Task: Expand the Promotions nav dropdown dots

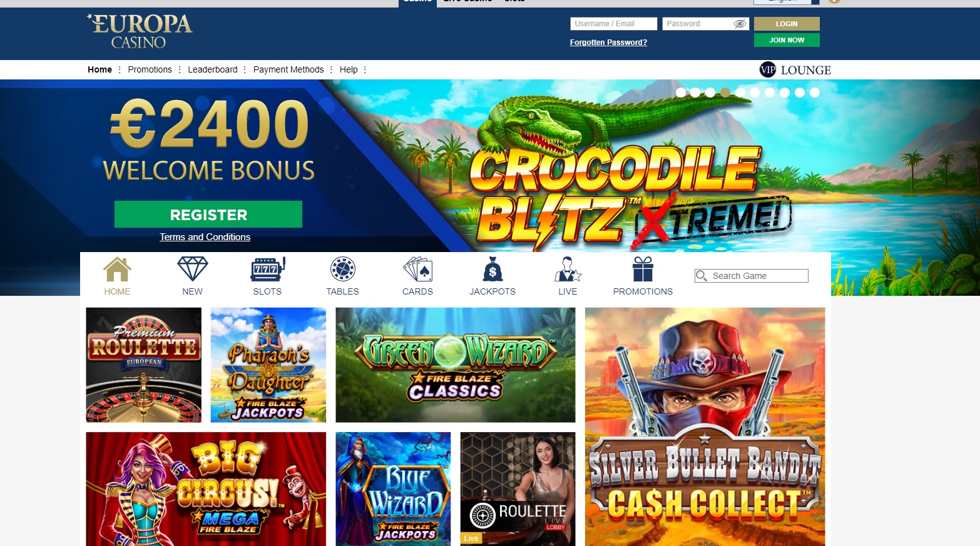Action: pos(180,69)
